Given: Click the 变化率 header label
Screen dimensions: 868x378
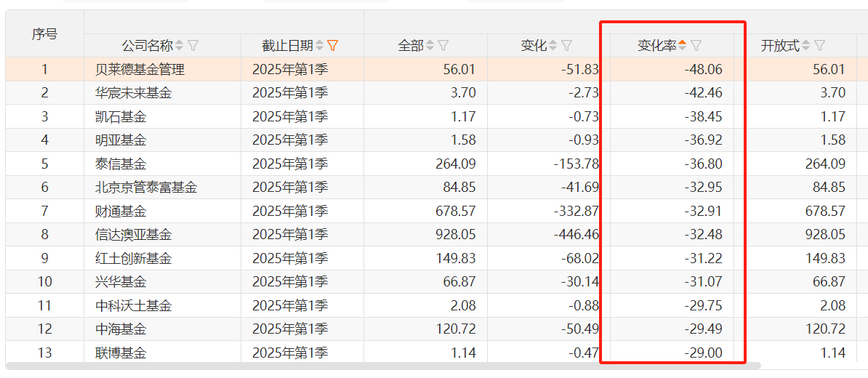Looking at the screenshot, I should pyautogui.click(x=658, y=46).
